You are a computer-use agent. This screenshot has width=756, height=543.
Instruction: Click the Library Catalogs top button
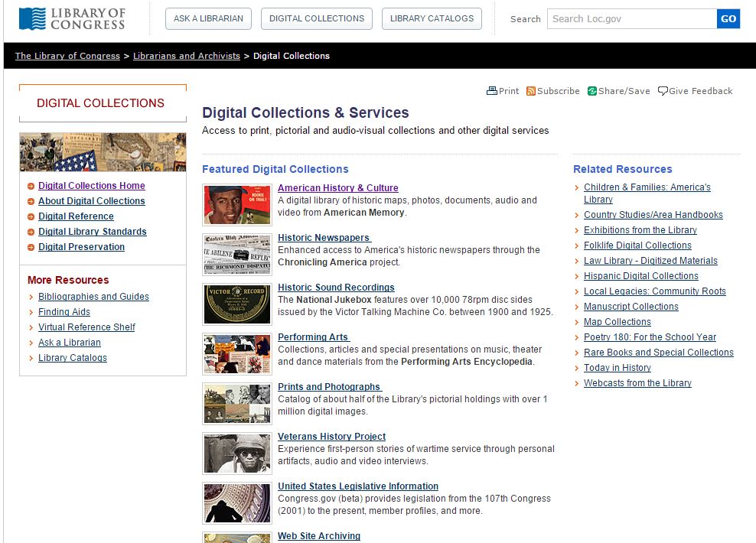pos(432,19)
